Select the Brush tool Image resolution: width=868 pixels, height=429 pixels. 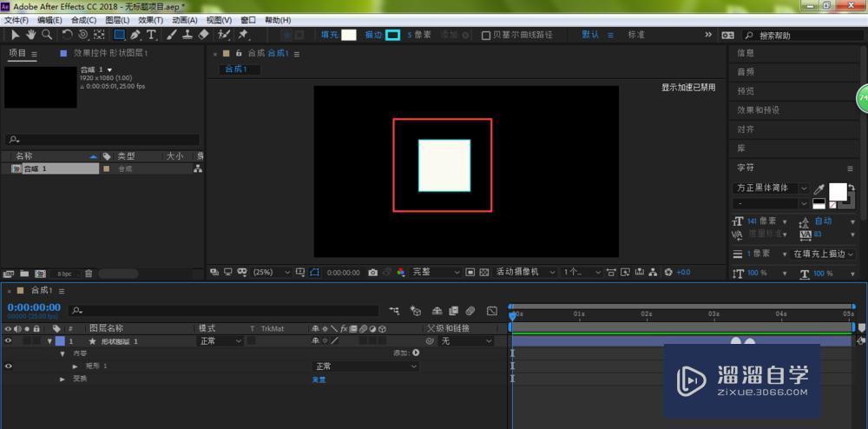pos(172,35)
